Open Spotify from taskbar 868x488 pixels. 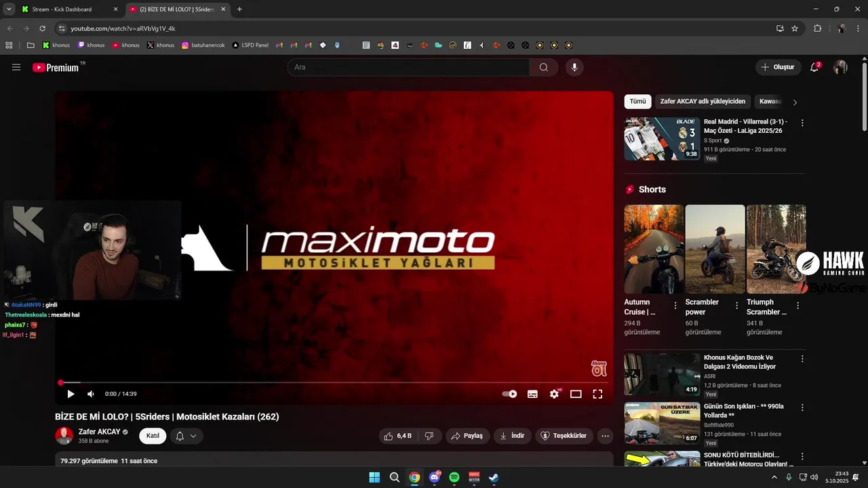[454, 477]
